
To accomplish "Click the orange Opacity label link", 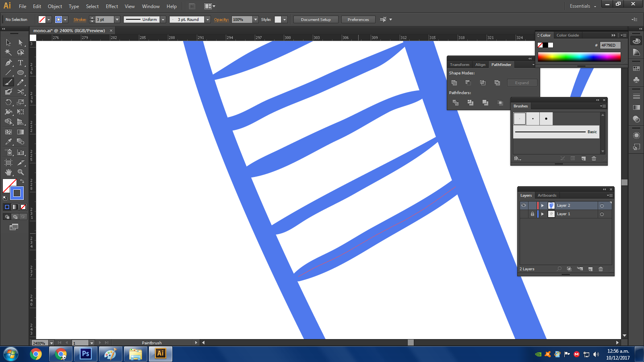I will click(x=221, y=19).
